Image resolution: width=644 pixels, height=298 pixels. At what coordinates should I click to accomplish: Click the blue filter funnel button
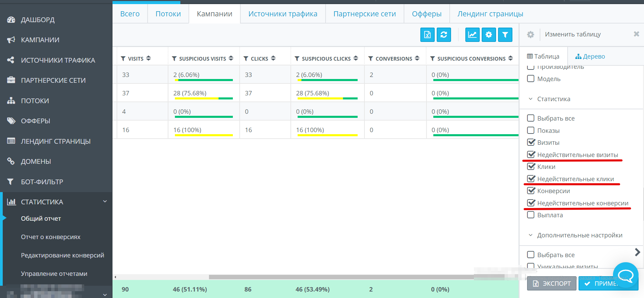click(x=505, y=35)
